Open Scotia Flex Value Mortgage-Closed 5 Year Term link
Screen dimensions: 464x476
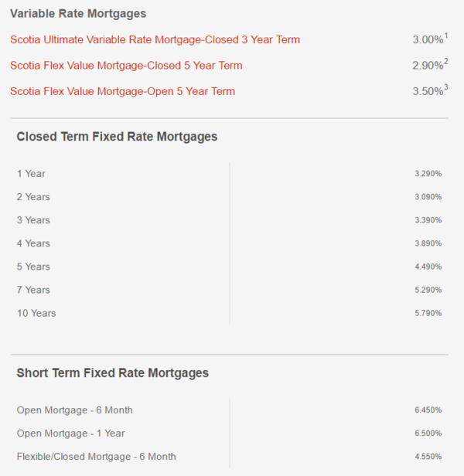[x=126, y=66]
